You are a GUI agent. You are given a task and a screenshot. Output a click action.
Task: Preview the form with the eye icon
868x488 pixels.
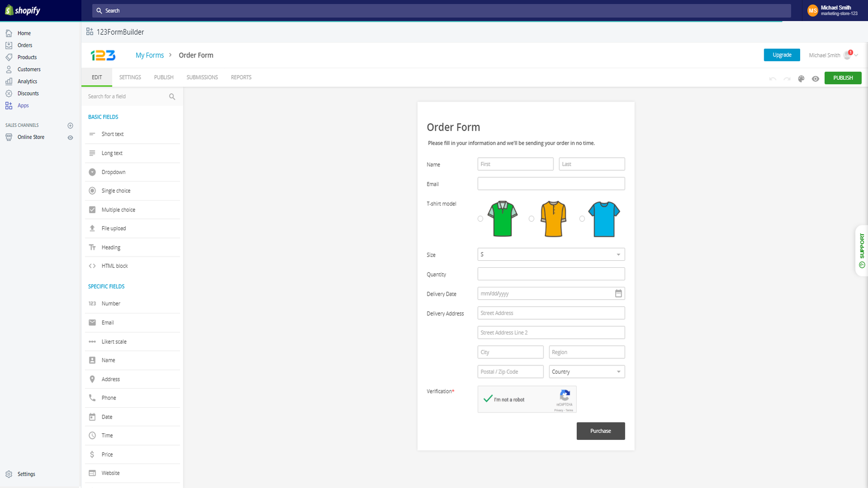(815, 78)
